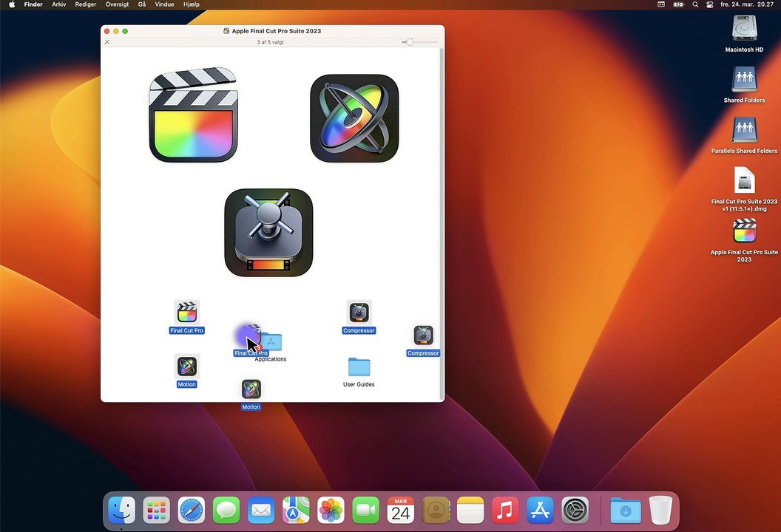
Task: Launch Safari from the Dock
Action: (x=192, y=510)
